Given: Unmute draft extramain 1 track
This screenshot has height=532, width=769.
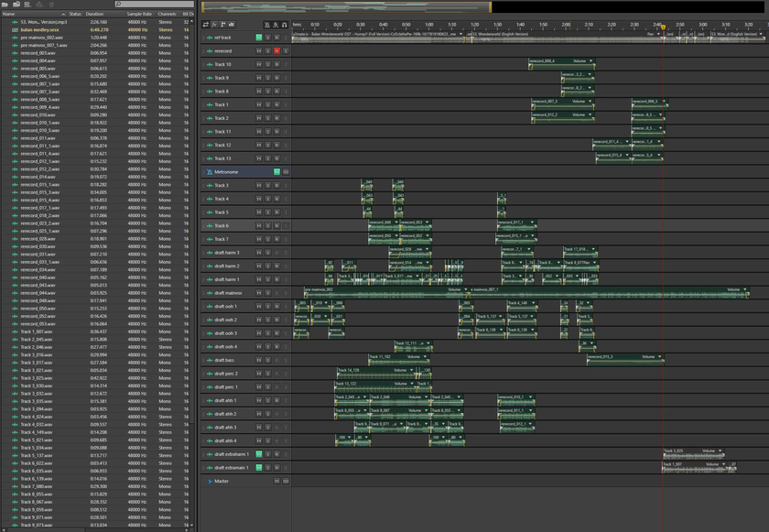Looking at the screenshot, I should (258, 468).
